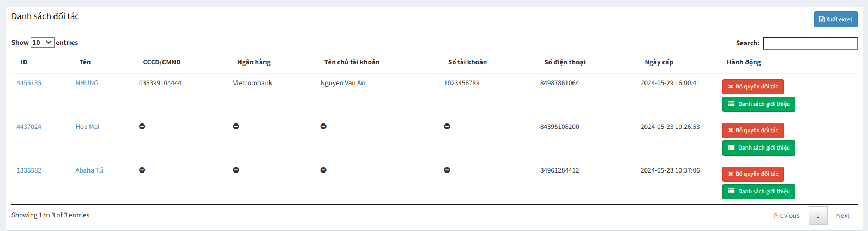Focus the Search input field
The height and width of the screenshot is (231, 868).
pos(810,43)
